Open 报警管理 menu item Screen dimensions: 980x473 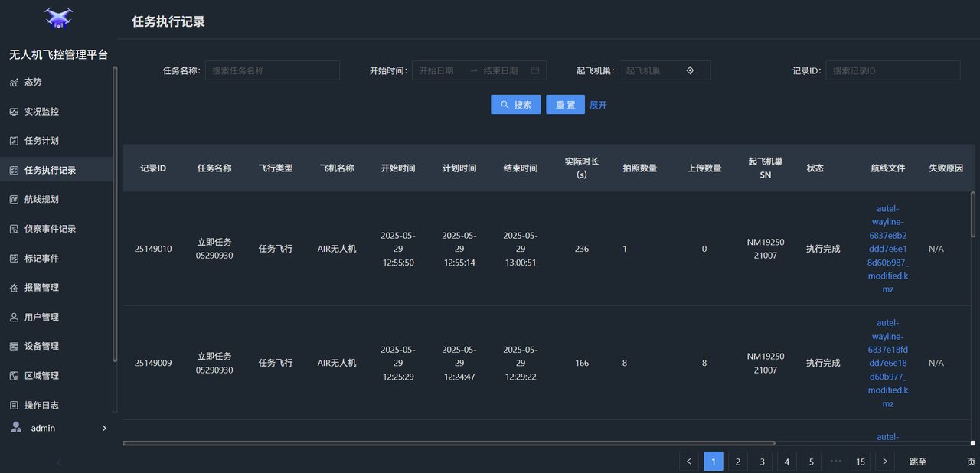pyautogui.click(x=56, y=288)
